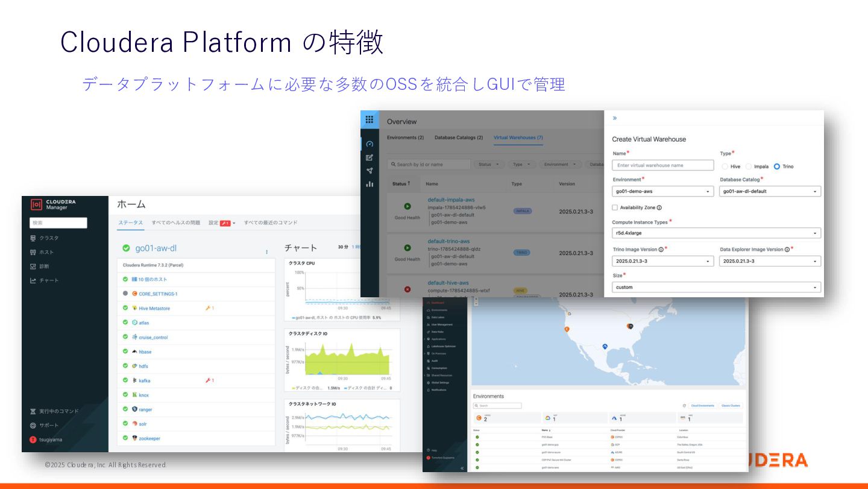Image resolution: width=868 pixels, height=489 pixels.
Task: Open the Data Lakes sidebar item
Action: 435,317
